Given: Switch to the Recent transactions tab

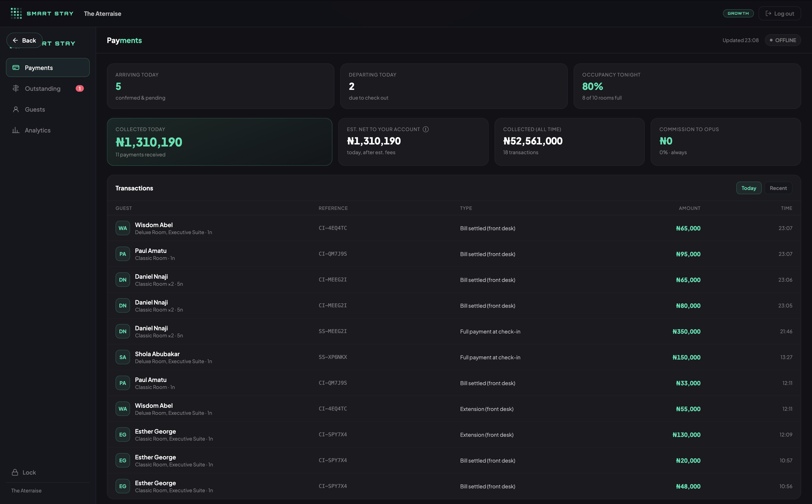Looking at the screenshot, I should tap(778, 188).
